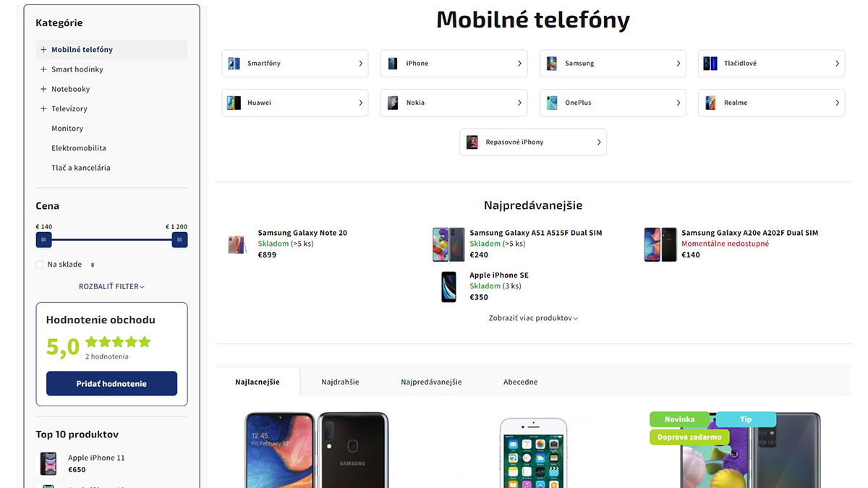The image size is (868, 488).
Task: Click the Pridať hodnotenie button
Action: pyautogui.click(x=111, y=384)
